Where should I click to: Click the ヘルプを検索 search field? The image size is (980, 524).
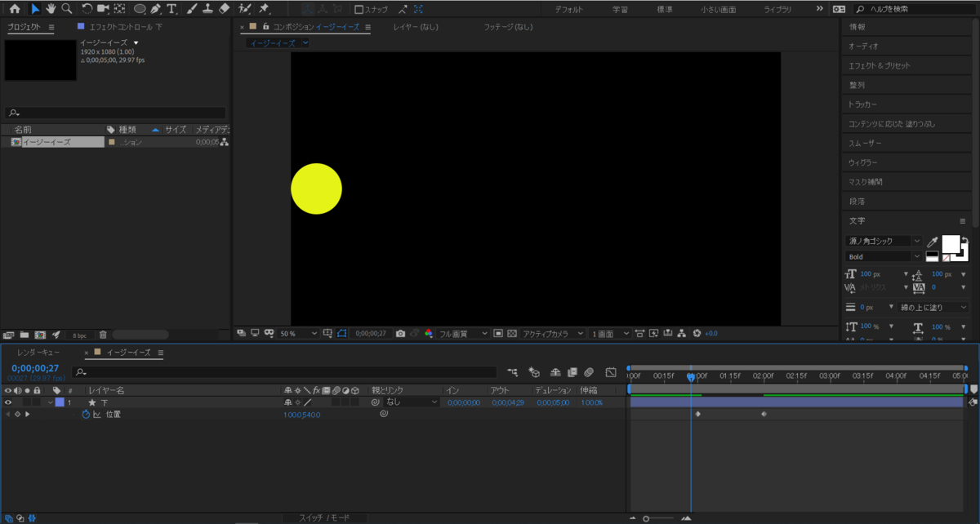tap(915, 9)
